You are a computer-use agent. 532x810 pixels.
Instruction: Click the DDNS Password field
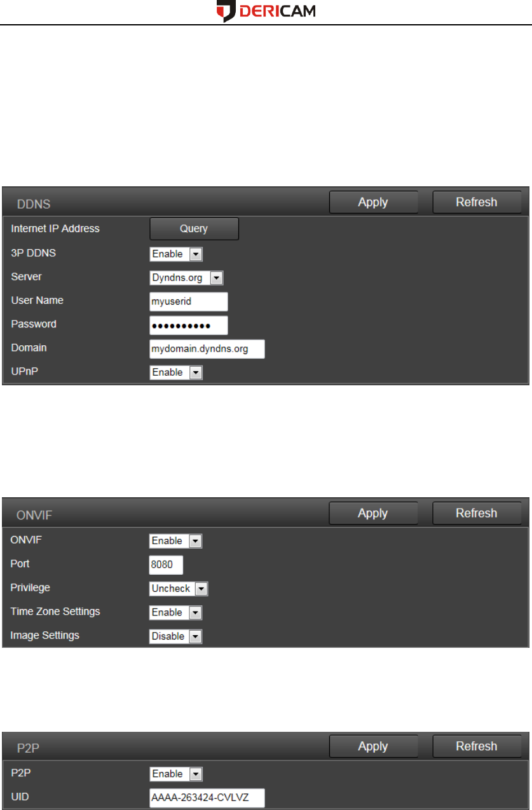click(x=189, y=326)
